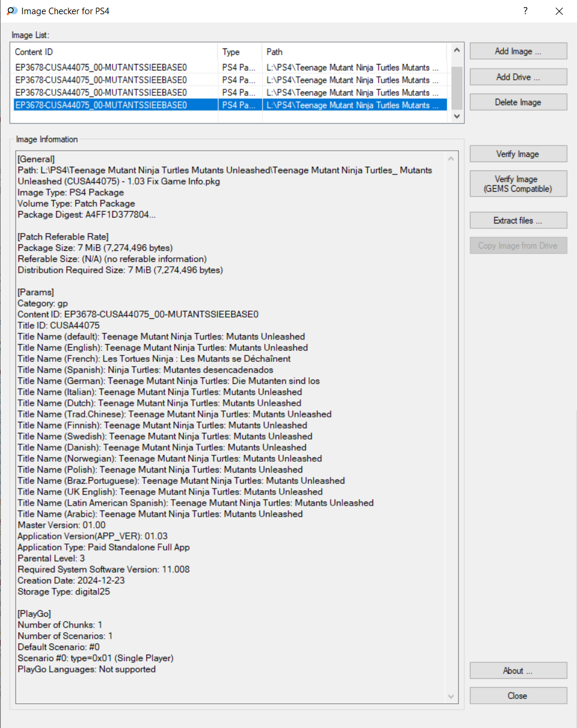The height and width of the screenshot is (728, 577).
Task: Click the Title Name (Arabic) line
Action: (160, 514)
